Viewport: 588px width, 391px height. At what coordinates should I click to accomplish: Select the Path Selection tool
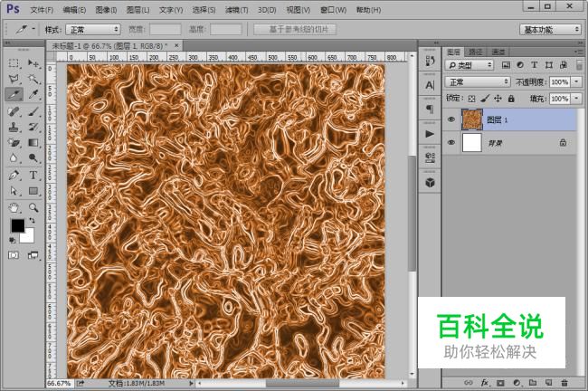[14, 191]
